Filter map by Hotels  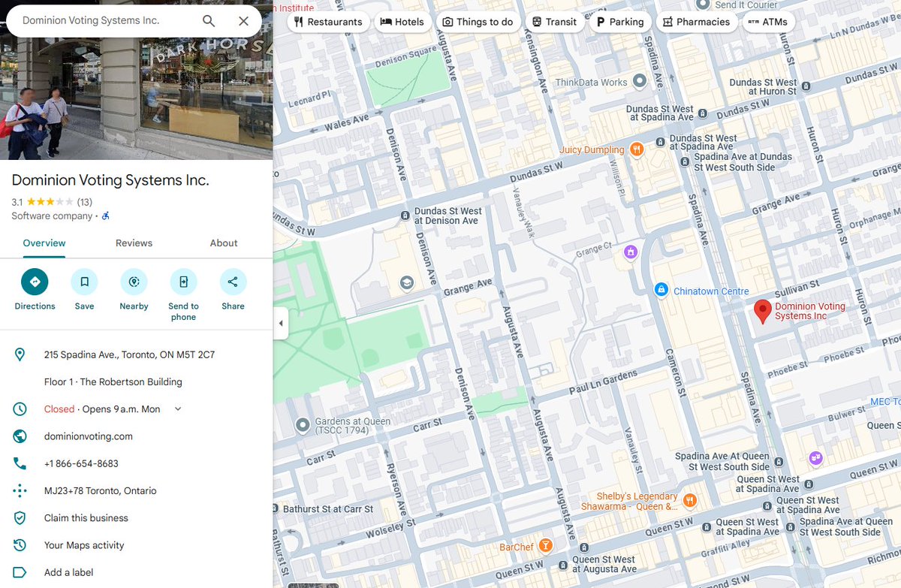coord(402,22)
